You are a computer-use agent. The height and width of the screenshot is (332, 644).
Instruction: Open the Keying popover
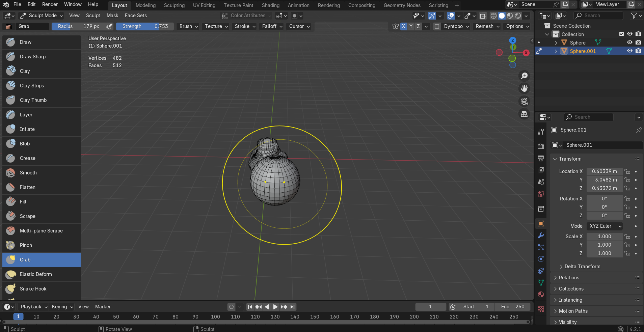pyautogui.click(x=62, y=307)
